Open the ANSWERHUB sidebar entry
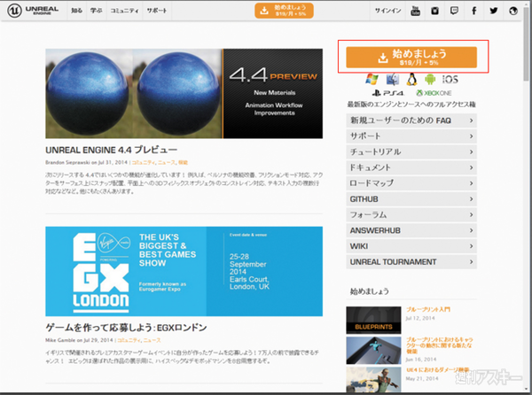 tap(411, 230)
